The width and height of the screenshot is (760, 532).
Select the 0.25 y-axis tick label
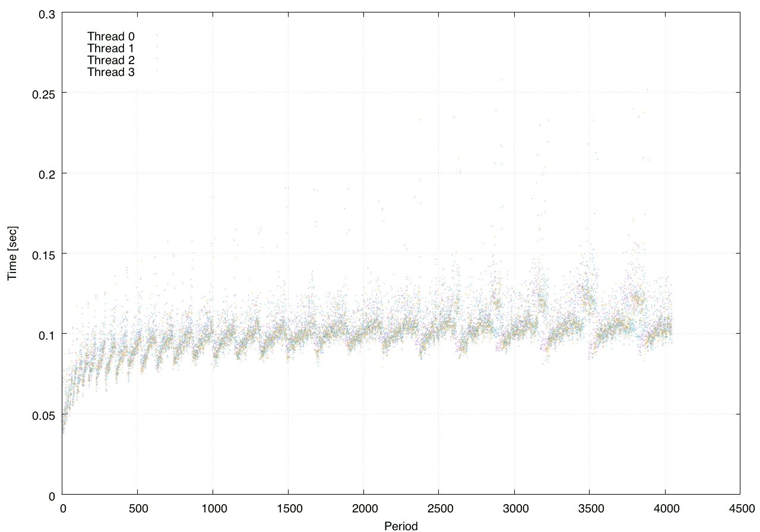[x=43, y=93]
